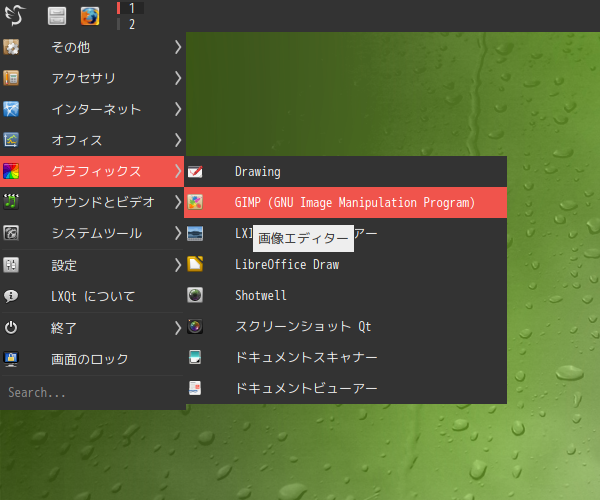Open the その他 menu category
The height and width of the screenshot is (500, 600).
tap(92, 47)
